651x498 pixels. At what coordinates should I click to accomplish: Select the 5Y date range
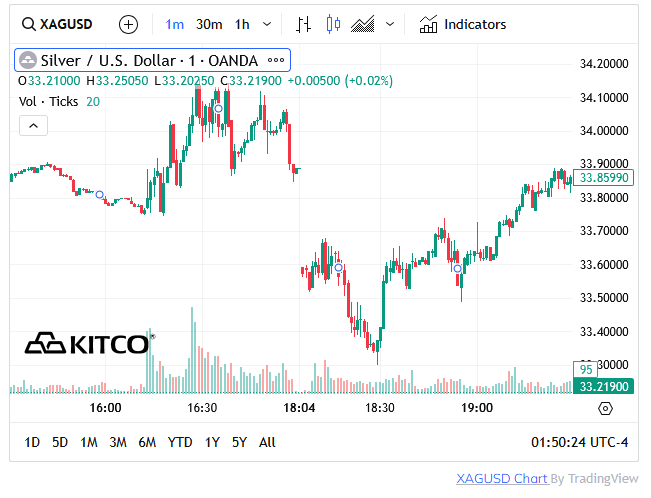click(240, 442)
